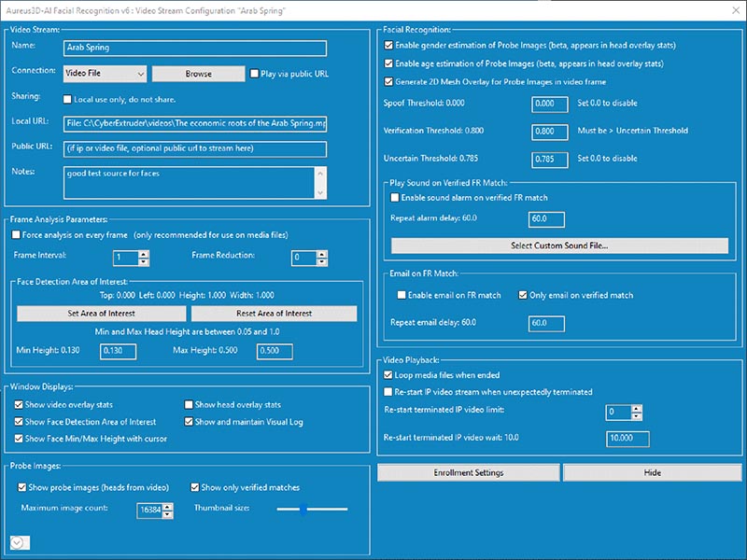Tick Play via public URL option
Image resolution: width=747 pixels, height=560 pixels.
point(254,74)
